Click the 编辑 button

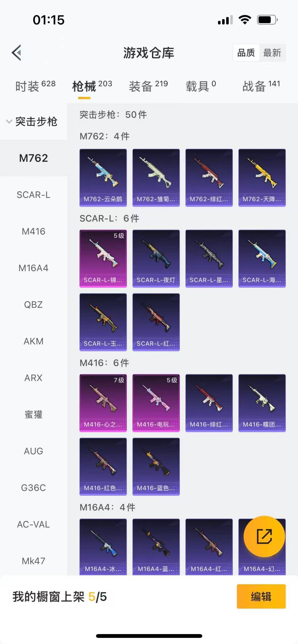click(x=261, y=596)
